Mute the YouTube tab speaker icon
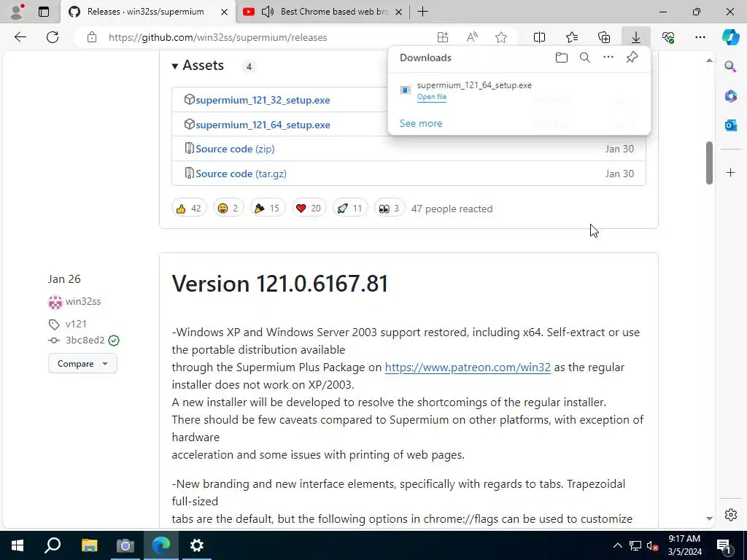This screenshot has height=560, width=747. click(x=268, y=12)
